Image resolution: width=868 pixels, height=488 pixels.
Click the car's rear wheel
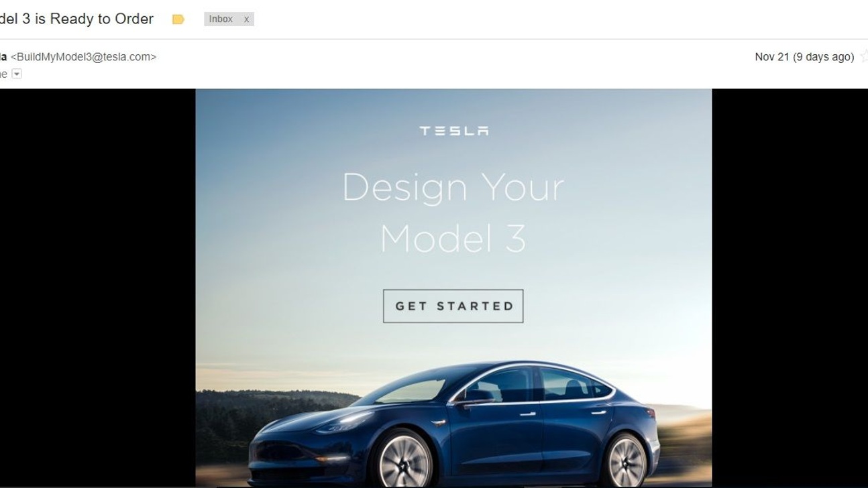[625, 459]
